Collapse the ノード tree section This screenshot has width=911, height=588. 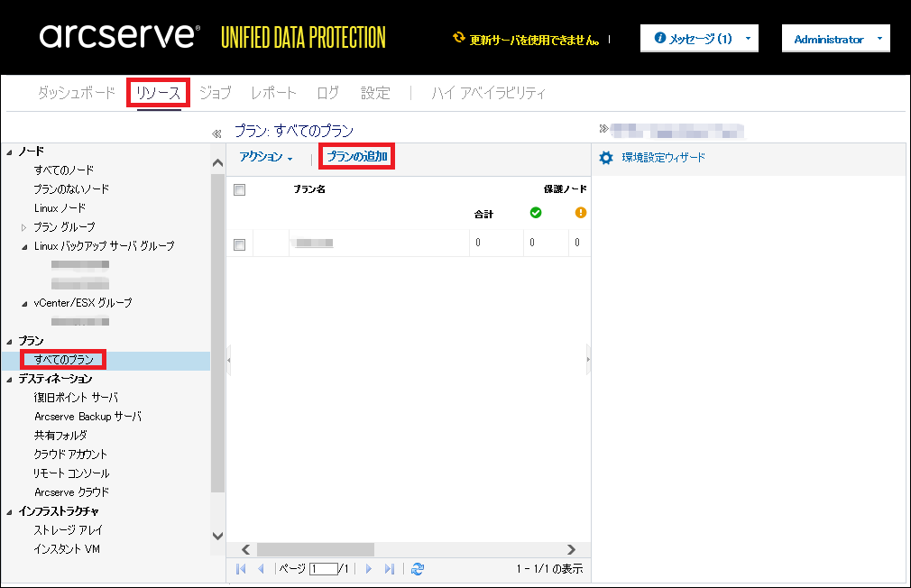point(9,152)
